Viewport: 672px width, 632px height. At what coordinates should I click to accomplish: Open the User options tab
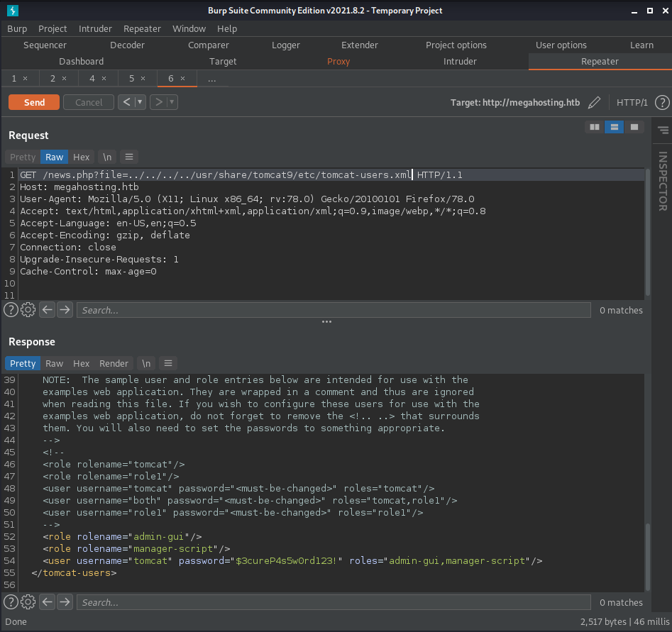tap(561, 45)
